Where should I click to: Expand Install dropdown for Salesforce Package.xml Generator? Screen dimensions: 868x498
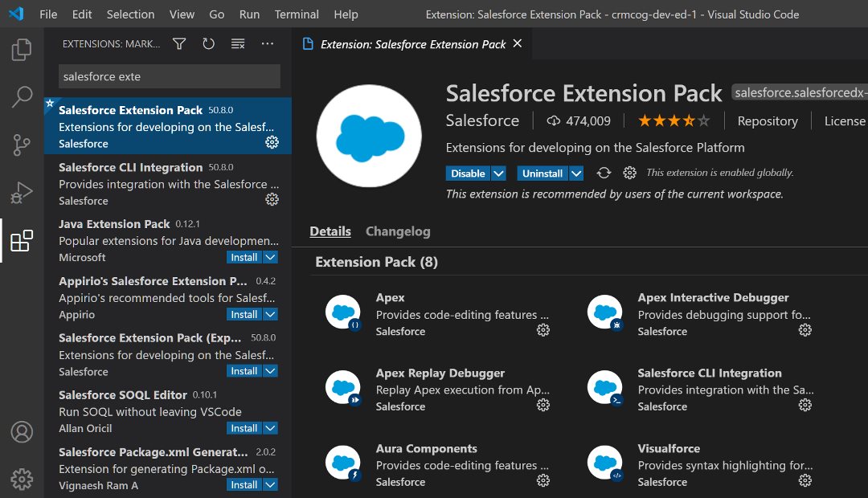(270, 484)
